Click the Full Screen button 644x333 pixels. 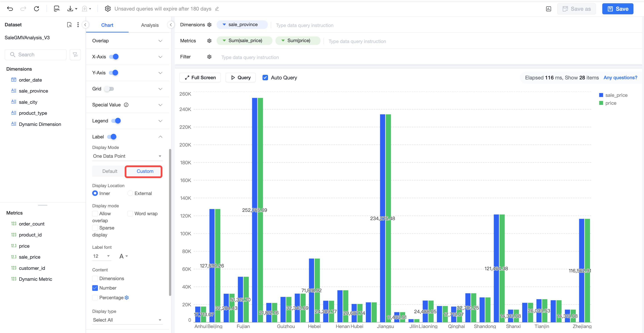pos(200,78)
